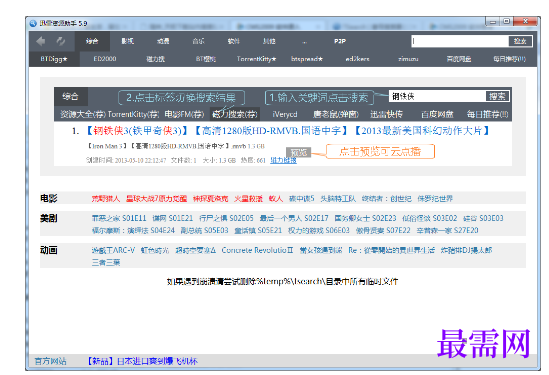Viewport: 549px width, 375px height.
Task: Switch to the 动漫 category tab
Action: [163, 41]
